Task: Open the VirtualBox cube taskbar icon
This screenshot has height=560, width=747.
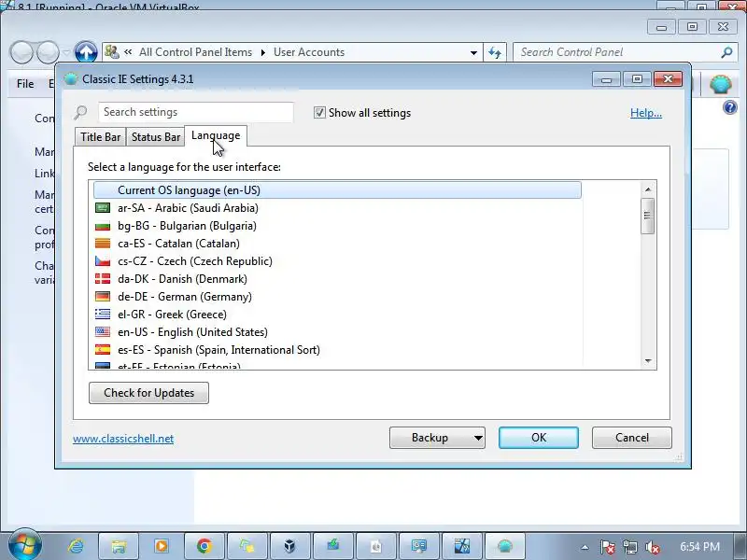Action: (289, 546)
